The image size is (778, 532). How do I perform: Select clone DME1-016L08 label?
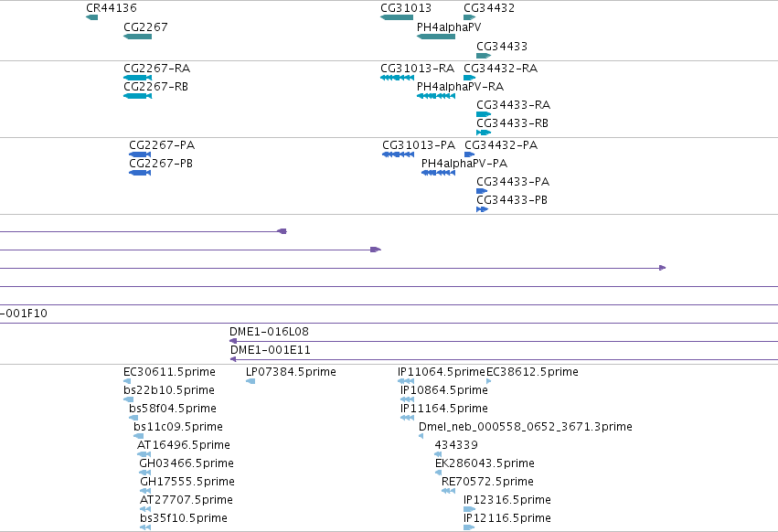pyautogui.click(x=269, y=332)
